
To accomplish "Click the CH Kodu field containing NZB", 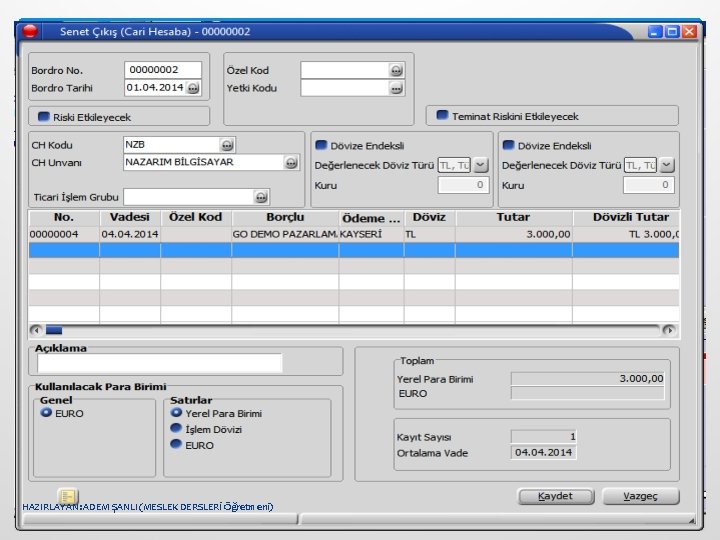I will (x=172, y=145).
